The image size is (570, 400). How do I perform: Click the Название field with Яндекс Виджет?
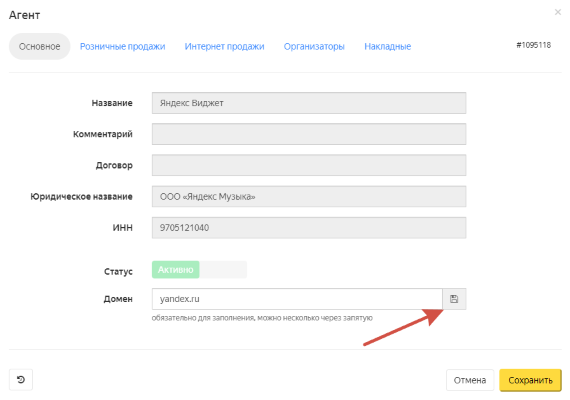click(309, 103)
